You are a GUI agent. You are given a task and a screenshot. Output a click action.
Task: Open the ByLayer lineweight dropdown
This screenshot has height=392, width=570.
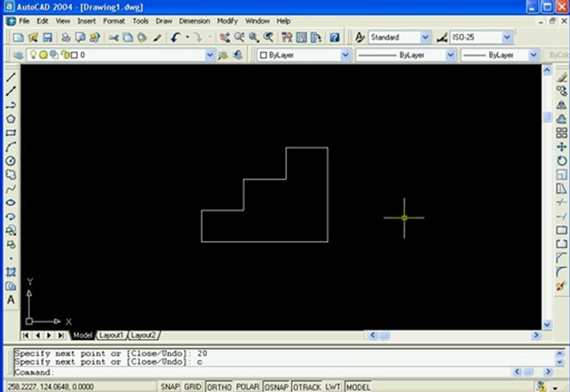point(534,56)
